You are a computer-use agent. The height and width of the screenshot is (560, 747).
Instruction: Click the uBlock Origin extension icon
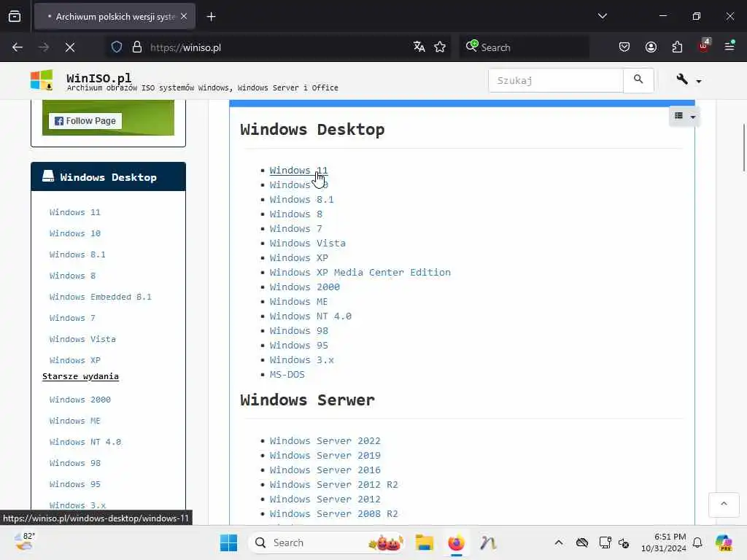[704, 46]
